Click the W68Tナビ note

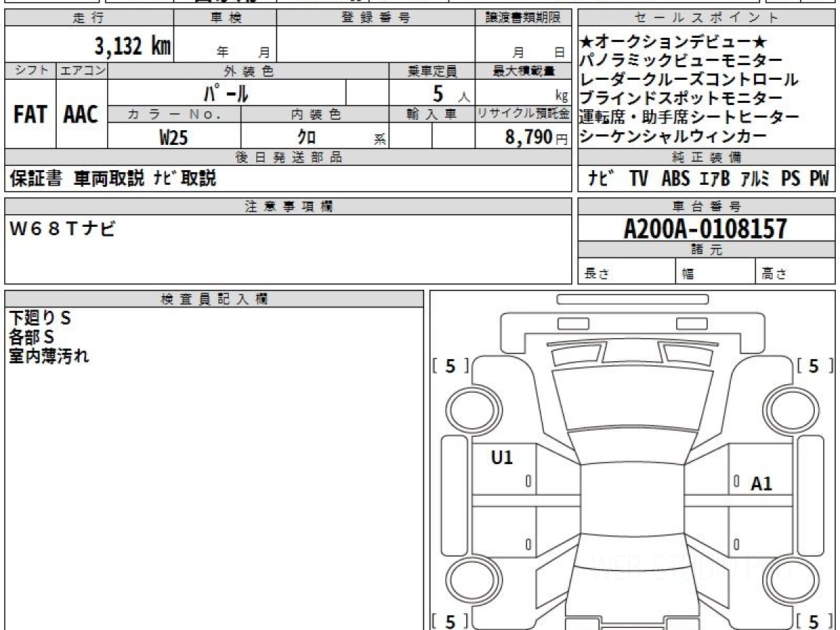[62, 229]
